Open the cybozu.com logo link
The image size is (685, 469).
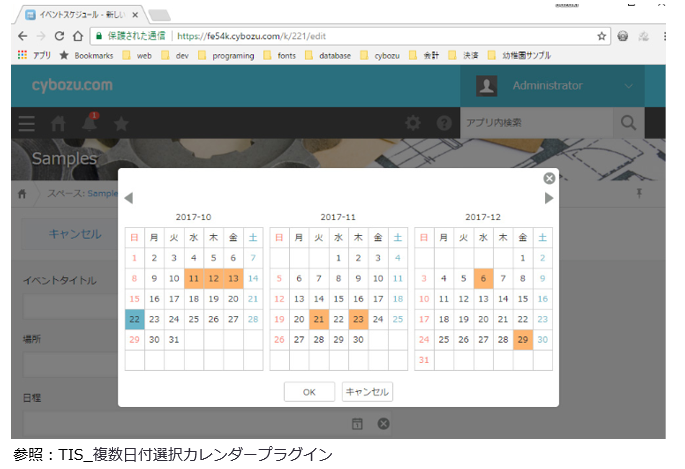72,85
